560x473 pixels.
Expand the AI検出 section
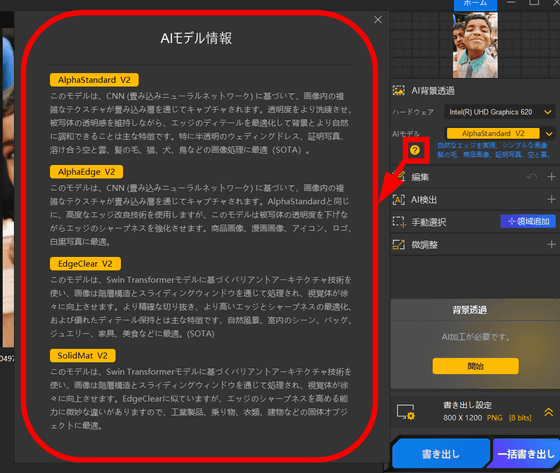tap(551, 199)
